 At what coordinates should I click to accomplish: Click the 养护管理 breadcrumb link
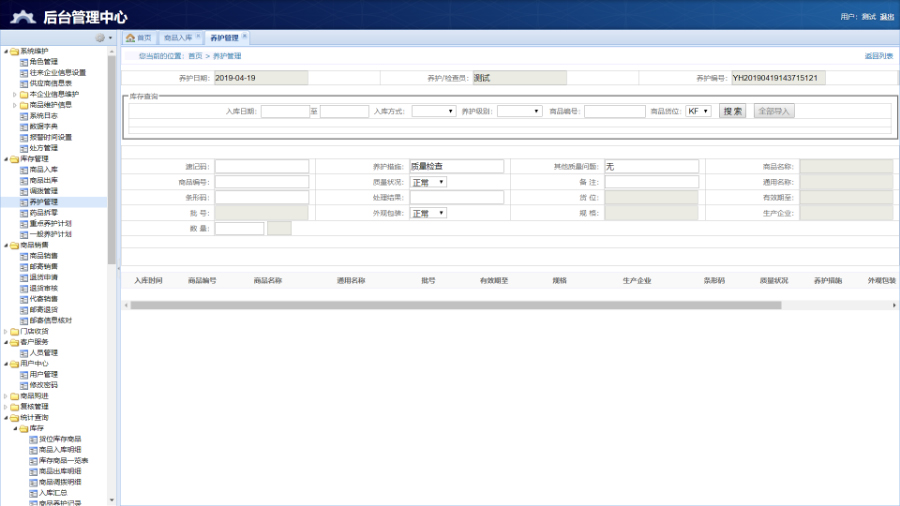[227, 56]
